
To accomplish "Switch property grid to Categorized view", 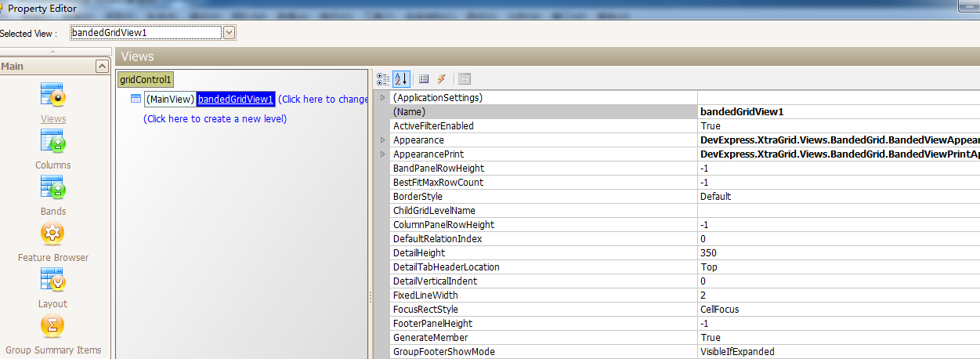I will (383, 79).
